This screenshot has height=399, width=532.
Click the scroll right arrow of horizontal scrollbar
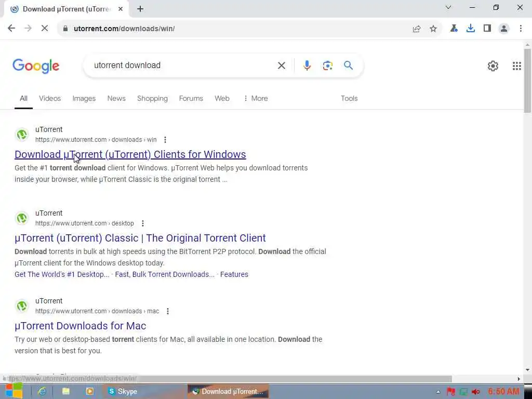pyautogui.click(x=519, y=379)
